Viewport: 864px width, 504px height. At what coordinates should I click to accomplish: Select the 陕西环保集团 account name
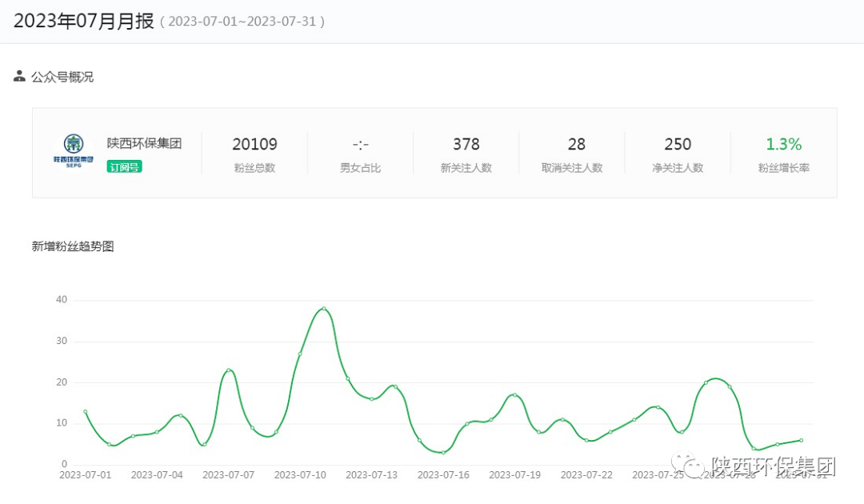[x=144, y=143]
